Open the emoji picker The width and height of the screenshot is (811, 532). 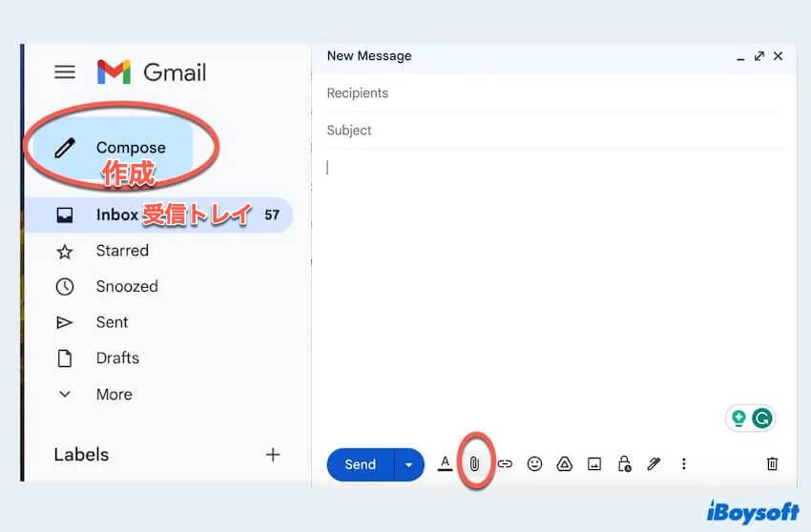(534, 464)
